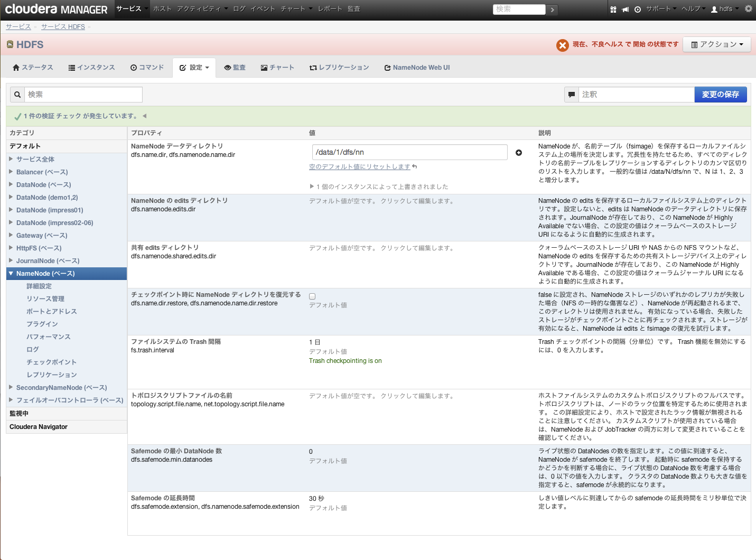Submit the top bar search arrow button

coord(552,10)
